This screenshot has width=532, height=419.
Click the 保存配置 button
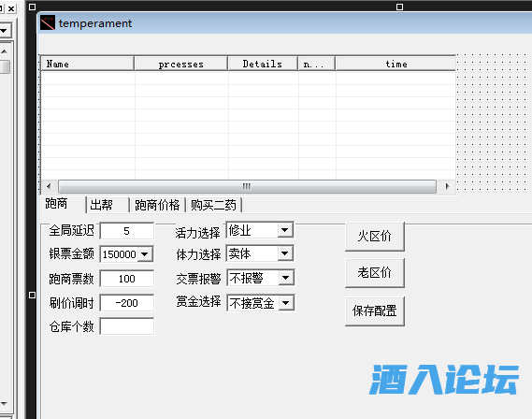375,311
